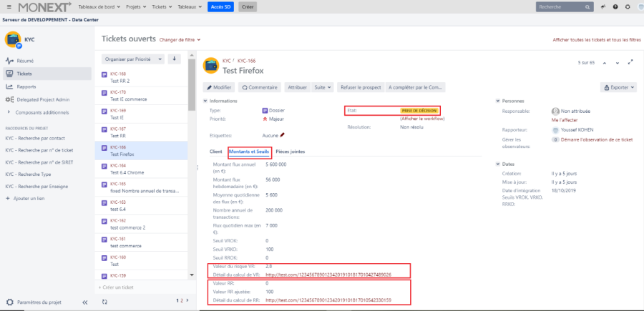
Task: Switch to the Pièces jointes tab
Action: coord(290,152)
